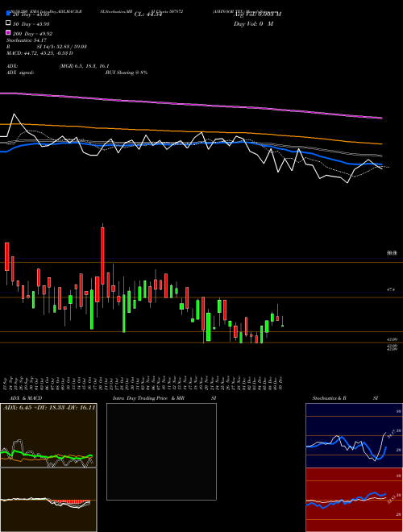Click the blue 20 Day legend swatch
This screenshot has height=532, width=403.
(8, 14)
